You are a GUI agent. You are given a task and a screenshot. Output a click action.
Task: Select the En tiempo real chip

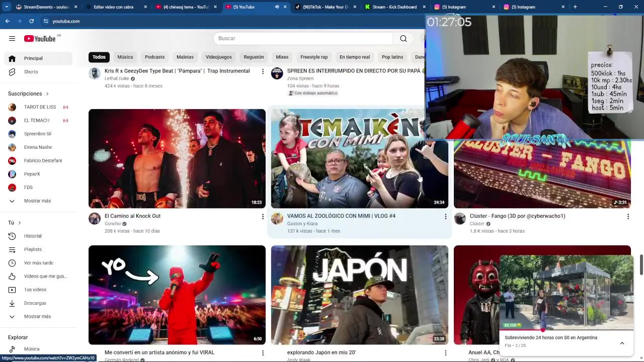click(355, 57)
